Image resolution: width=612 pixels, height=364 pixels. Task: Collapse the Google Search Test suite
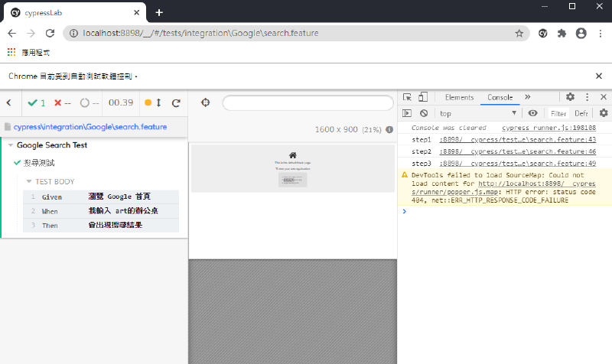point(11,145)
